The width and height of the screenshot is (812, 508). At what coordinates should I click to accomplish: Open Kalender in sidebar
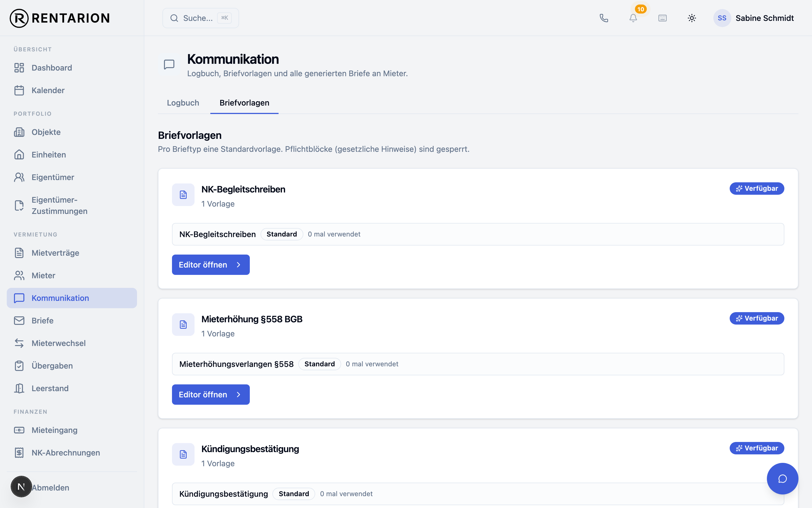click(72, 90)
